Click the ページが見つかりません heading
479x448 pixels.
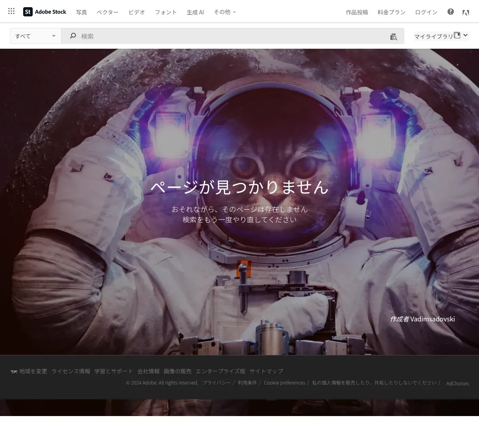[x=239, y=187]
